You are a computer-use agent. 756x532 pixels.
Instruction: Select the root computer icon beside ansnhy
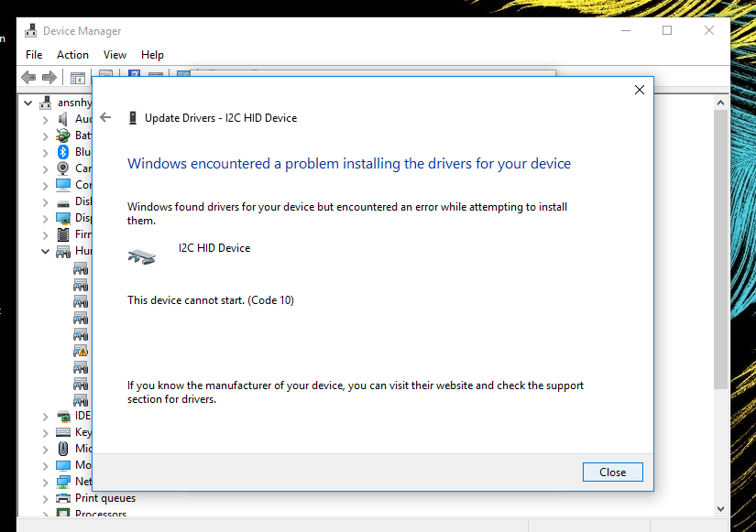(46, 103)
